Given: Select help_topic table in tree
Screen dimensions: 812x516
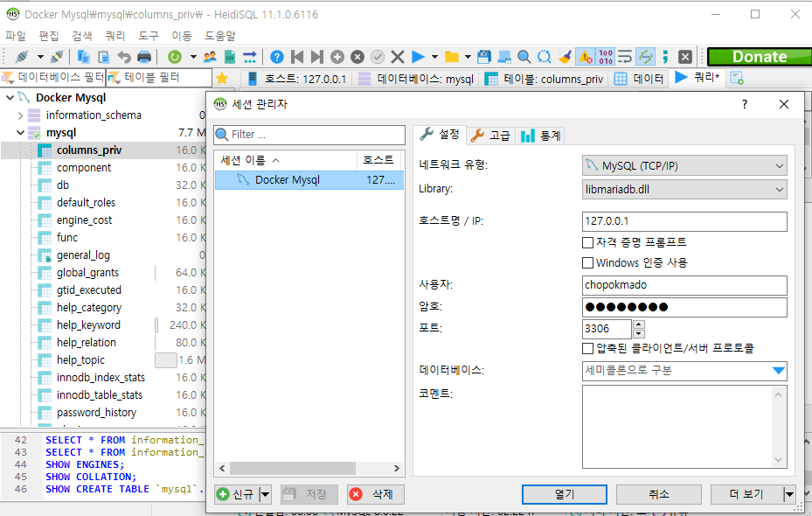Looking at the screenshot, I should 80,360.
